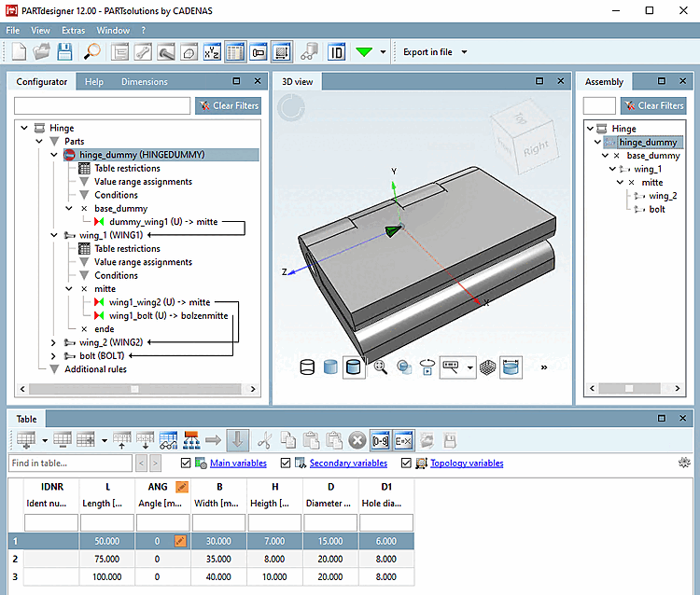
Task: Collapse the hinge_dummy (HINGEDUMMY) node
Action: click(x=54, y=155)
